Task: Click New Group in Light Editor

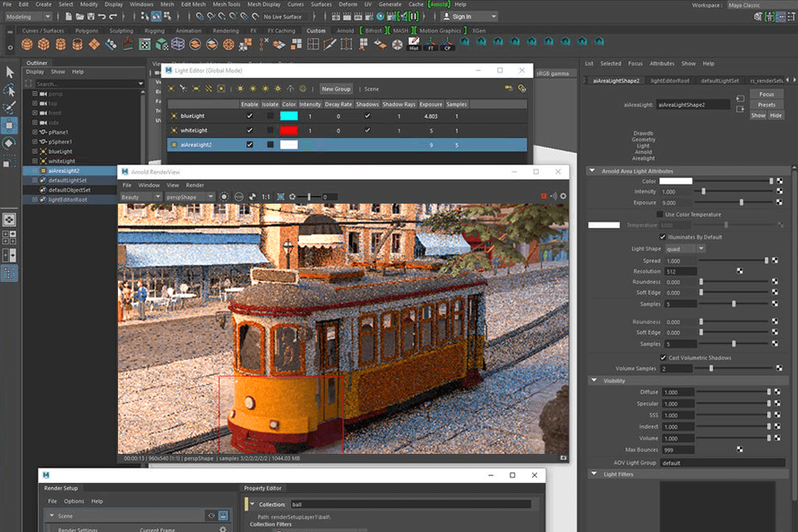Action: 336,89
